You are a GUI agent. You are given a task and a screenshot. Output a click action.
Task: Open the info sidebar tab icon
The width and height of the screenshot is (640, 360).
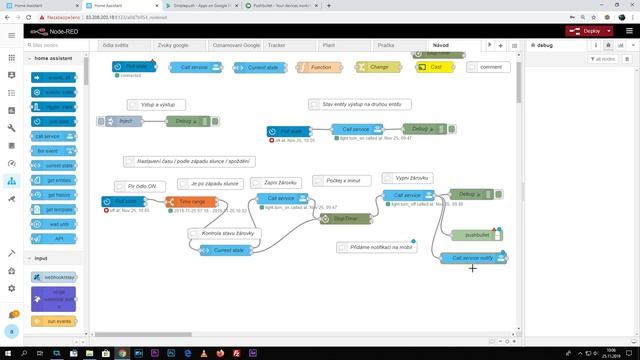click(596, 45)
